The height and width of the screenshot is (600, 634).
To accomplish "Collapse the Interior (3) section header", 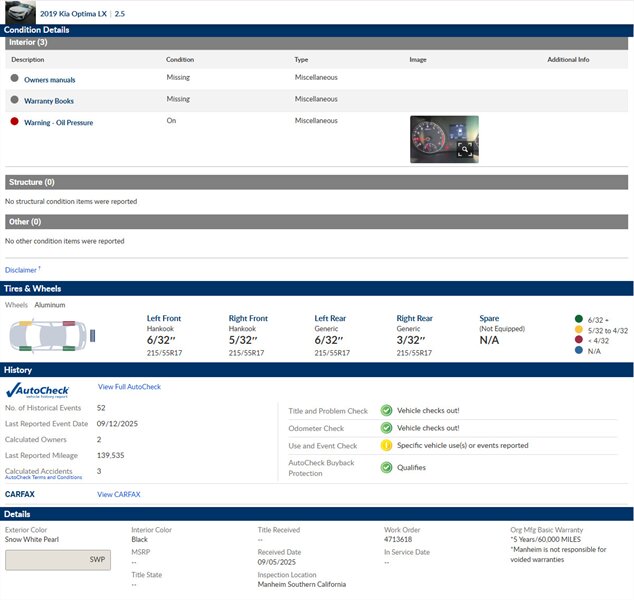I will coord(28,43).
